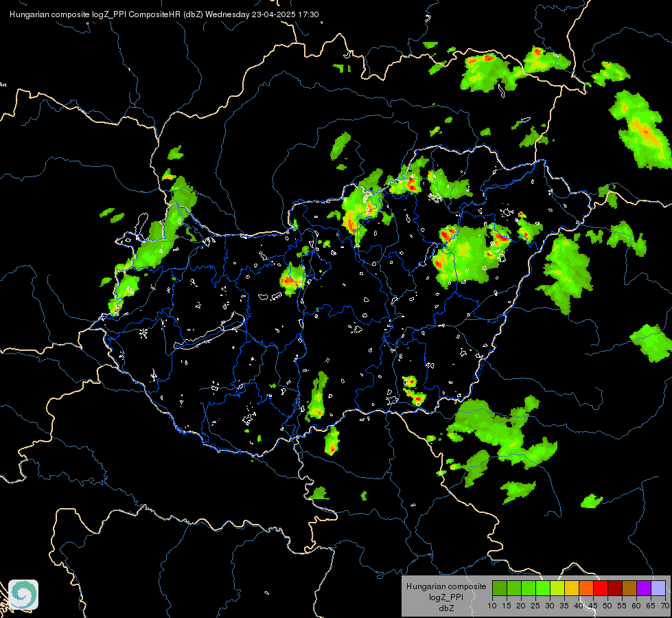Click the '20' value on legend scale
672x618 pixels.
tap(521, 606)
